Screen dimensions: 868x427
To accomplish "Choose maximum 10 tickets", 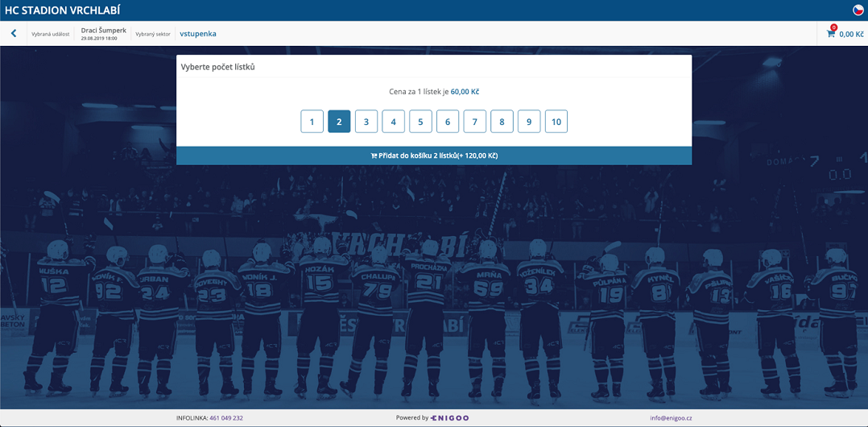I will tap(556, 122).
